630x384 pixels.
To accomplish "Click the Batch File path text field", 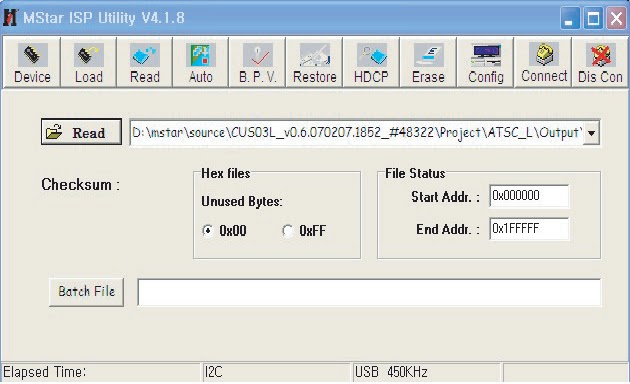I will click(369, 292).
